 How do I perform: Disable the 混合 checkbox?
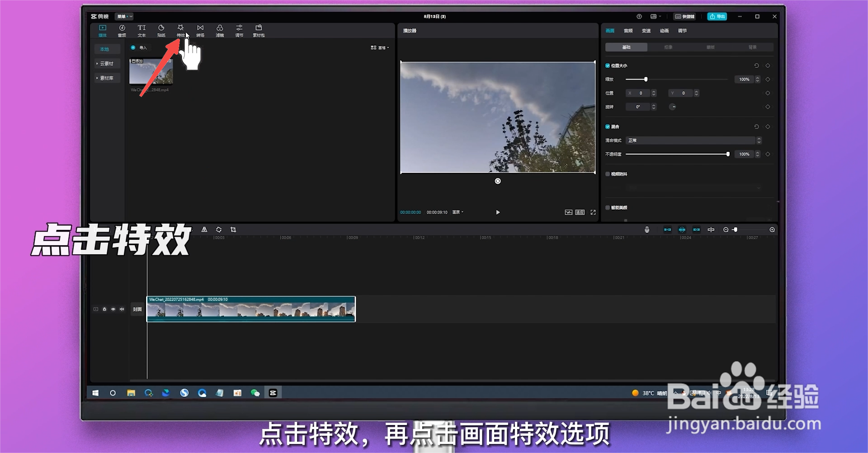coord(608,126)
